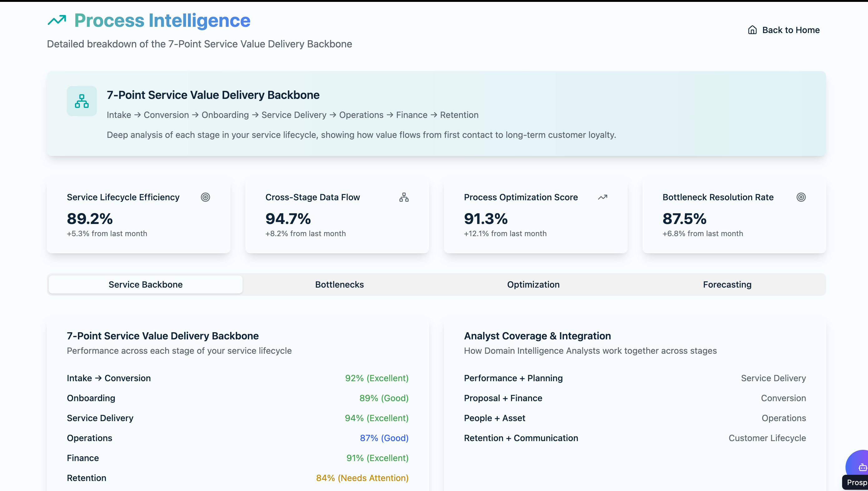This screenshot has width=868, height=491.
Task: Click the network icon on Cross-Stage Data Flow
Action: 404,197
